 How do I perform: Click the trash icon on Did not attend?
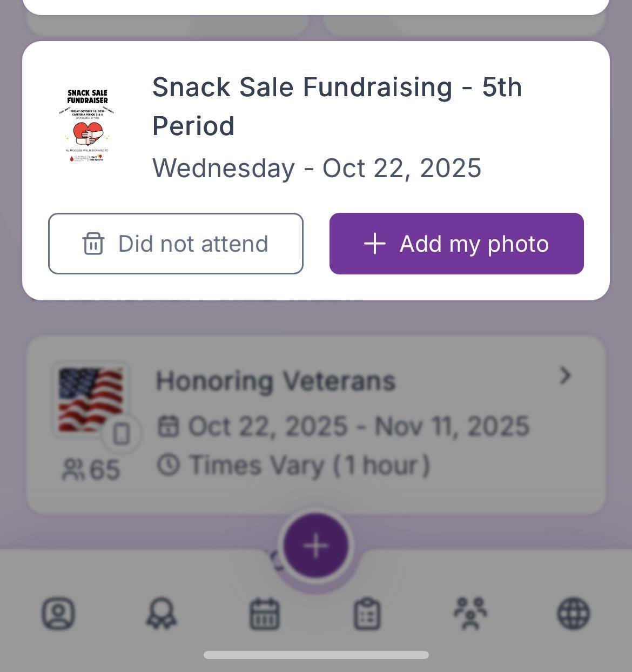coord(93,244)
